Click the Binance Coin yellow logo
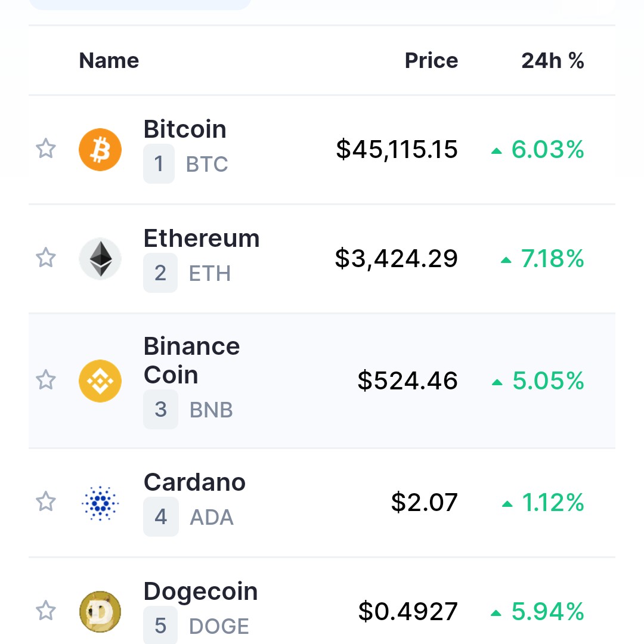644x644 pixels. [x=100, y=380]
